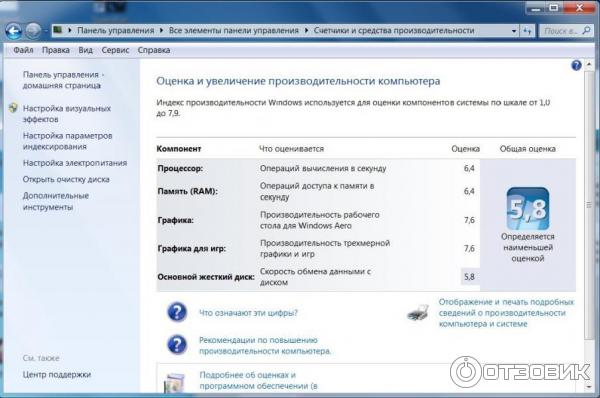Click Операций вычисления в секунду text
The height and width of the screenshot is (398, 600).
coord(323,168)
